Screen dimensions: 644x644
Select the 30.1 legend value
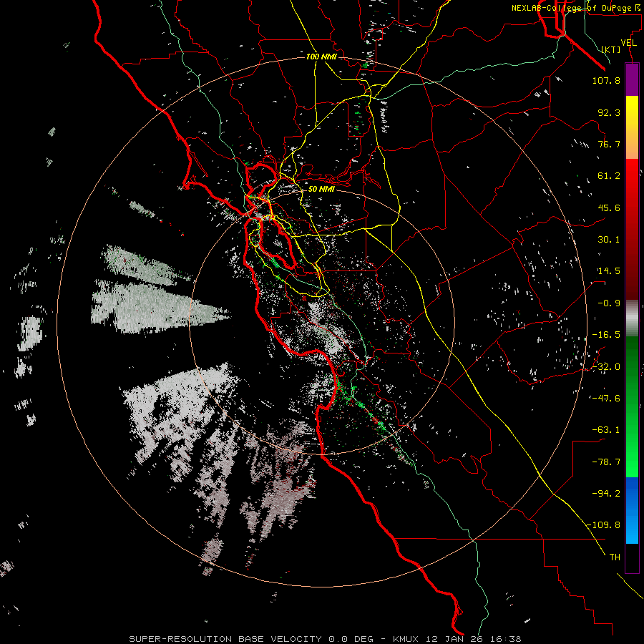(x=609, y=240)
